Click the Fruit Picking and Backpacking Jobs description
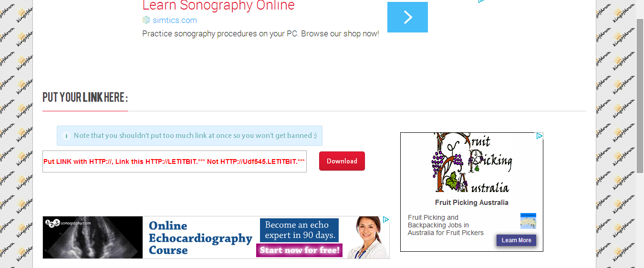The width and height of the screenshot is (644, 268). click(x=446, y=225)
